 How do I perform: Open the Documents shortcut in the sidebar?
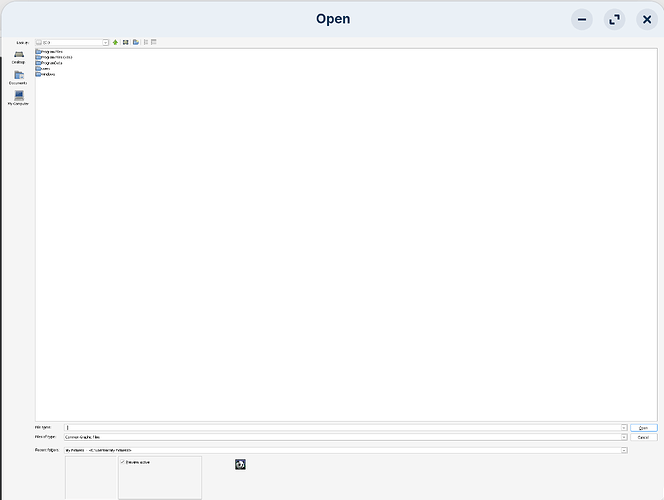(x=18, y=78)
